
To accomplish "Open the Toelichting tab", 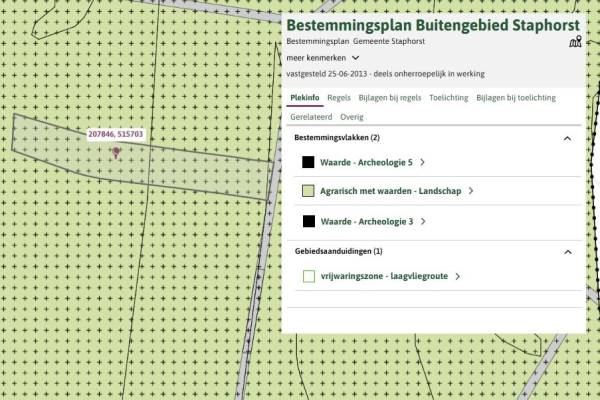I will click(448, 98).
